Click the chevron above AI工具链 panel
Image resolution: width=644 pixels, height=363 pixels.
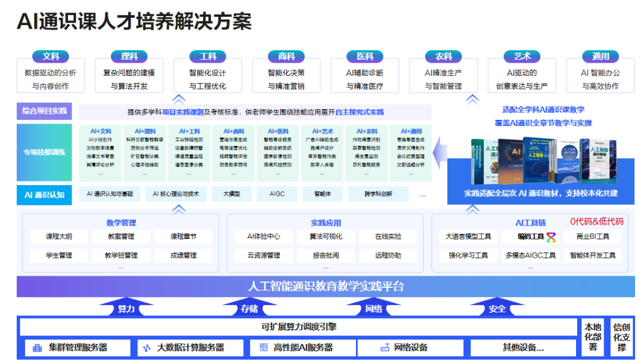click(x=472, y=209)
